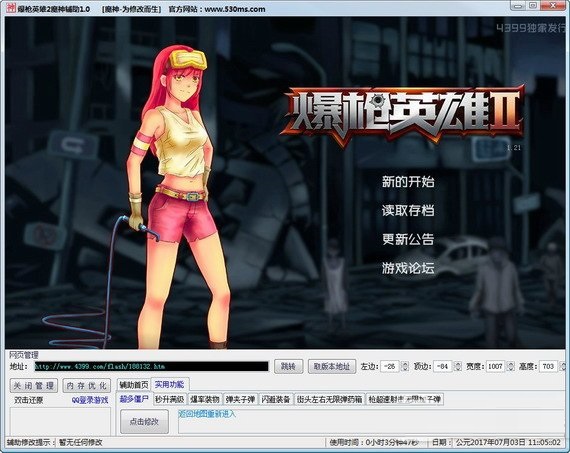Click the empty list box below 双击还原
This screenshot has width=570, height=453.
point(60,421)
